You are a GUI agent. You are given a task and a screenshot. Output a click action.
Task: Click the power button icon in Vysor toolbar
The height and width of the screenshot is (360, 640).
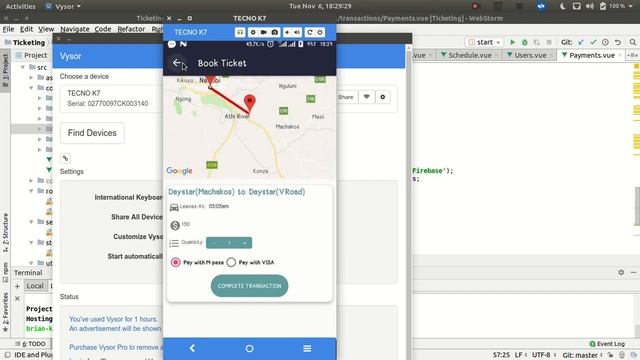point(320,32)
